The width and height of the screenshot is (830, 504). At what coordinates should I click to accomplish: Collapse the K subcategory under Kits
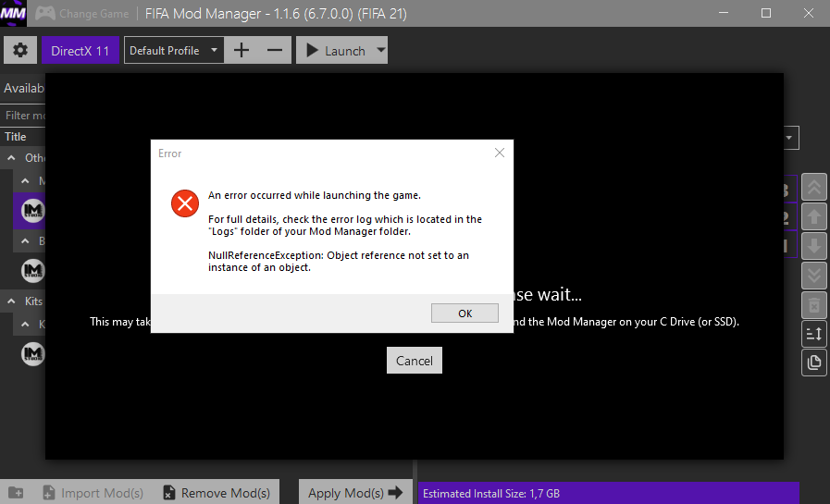coord(25,325)
